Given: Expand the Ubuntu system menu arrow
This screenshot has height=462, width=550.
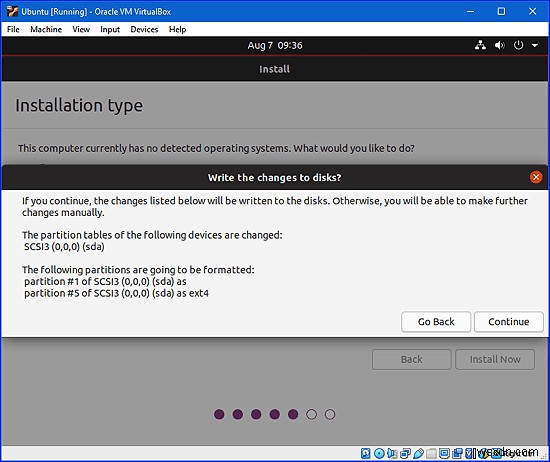Looking at the screenshot, I should (x=535, y=45).
